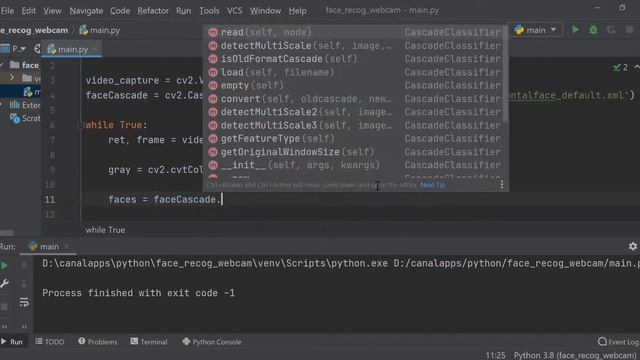Choose isOldFormatCascade completion item

354,59
